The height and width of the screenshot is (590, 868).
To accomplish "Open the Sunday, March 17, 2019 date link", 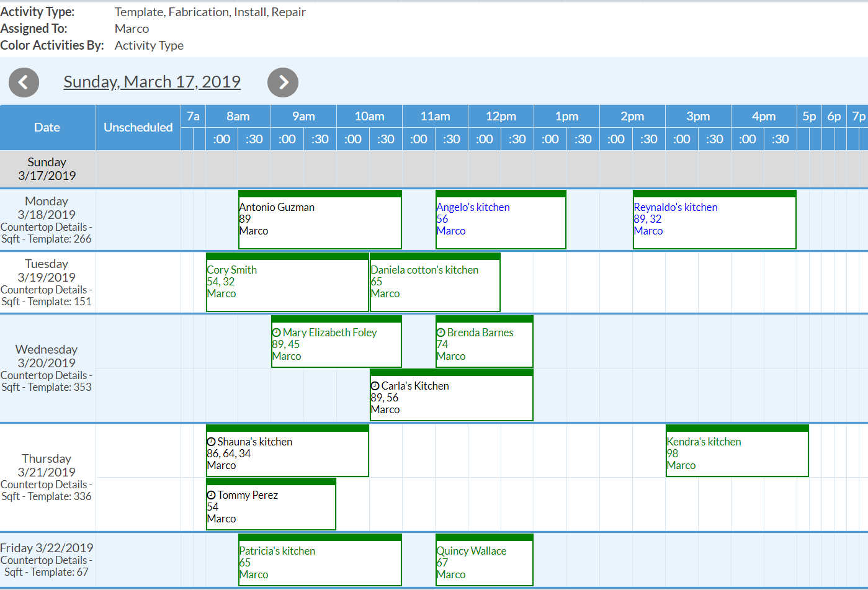I will 152,81.
